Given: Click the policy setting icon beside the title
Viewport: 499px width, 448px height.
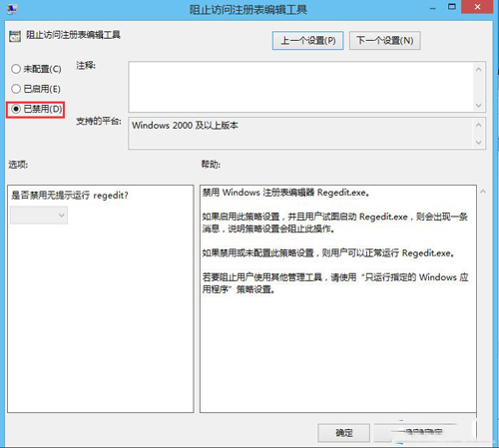Looking at the screenshot, I should pos(15,36).
